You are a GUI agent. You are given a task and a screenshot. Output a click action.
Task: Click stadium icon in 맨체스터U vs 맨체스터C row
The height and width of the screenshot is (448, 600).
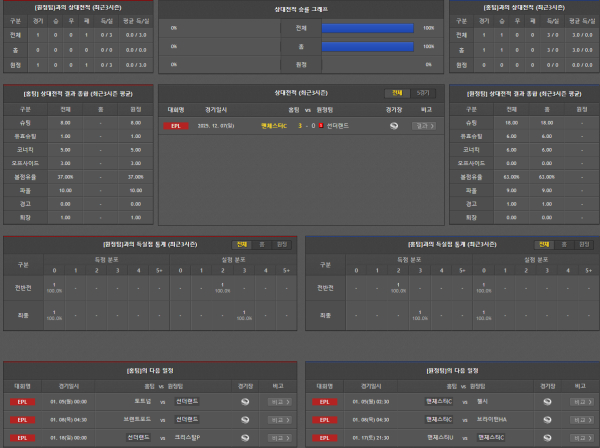(546, 437)
